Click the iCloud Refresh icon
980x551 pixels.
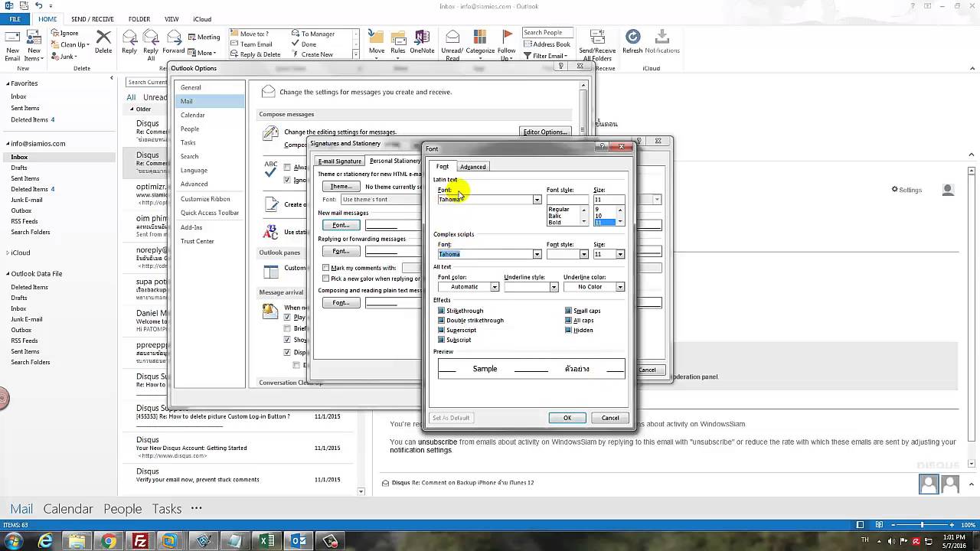coord(632,37)
